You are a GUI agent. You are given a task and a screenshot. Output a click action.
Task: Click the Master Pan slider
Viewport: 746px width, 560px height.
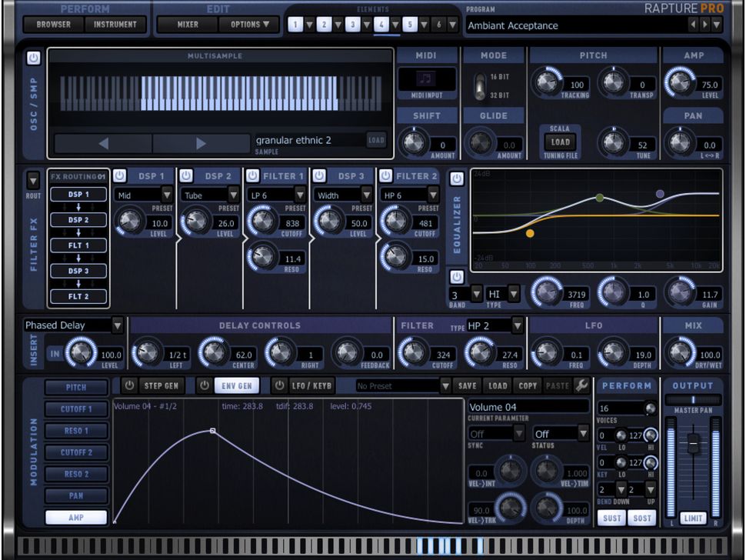tap(693, 398)
